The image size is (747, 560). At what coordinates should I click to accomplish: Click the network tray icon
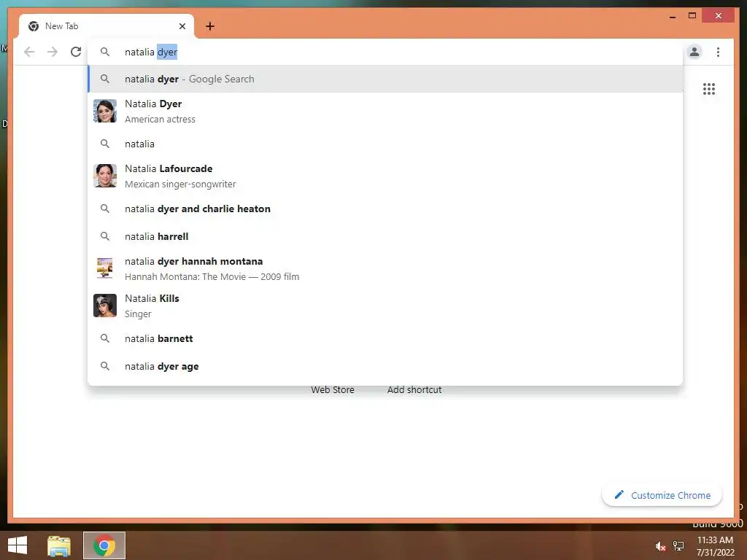tap(678, 546)
